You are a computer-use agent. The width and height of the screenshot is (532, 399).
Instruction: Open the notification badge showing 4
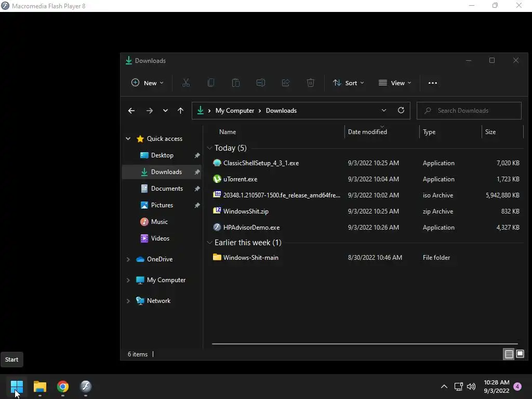click(517, 387)
